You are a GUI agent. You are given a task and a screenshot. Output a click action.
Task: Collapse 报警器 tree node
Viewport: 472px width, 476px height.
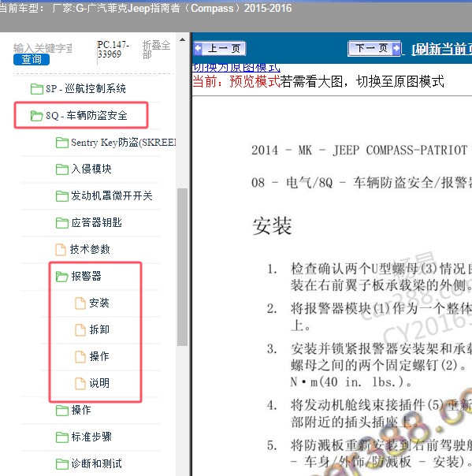(86, 276)
